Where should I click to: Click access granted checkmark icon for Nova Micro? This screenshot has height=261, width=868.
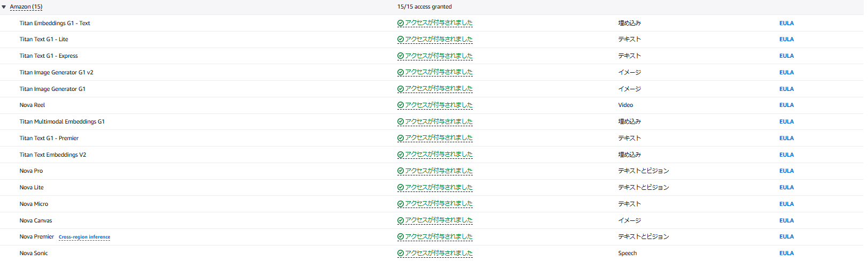pyautogui.click(x=401, y=204)
